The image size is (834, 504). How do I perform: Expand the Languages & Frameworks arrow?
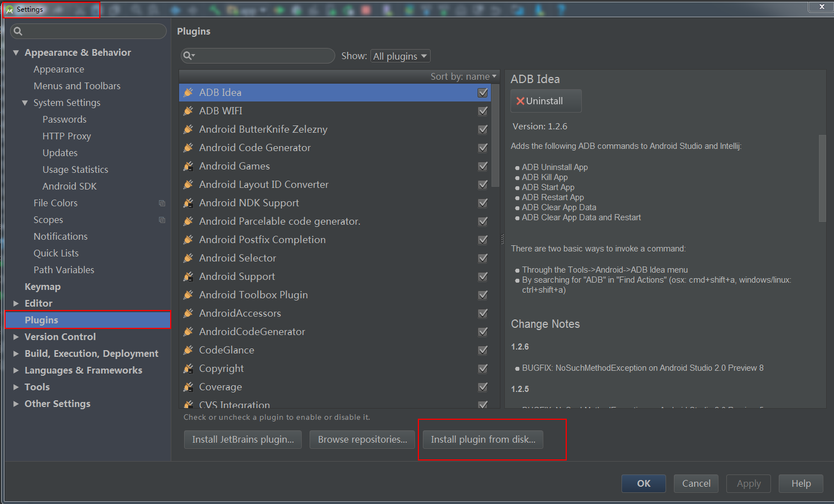(x=16, y=370)
